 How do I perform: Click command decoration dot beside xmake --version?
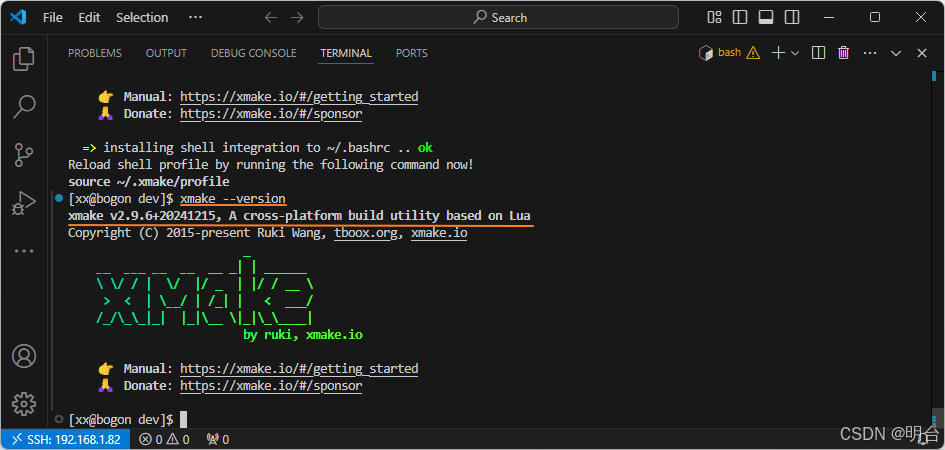click(58, 198)
